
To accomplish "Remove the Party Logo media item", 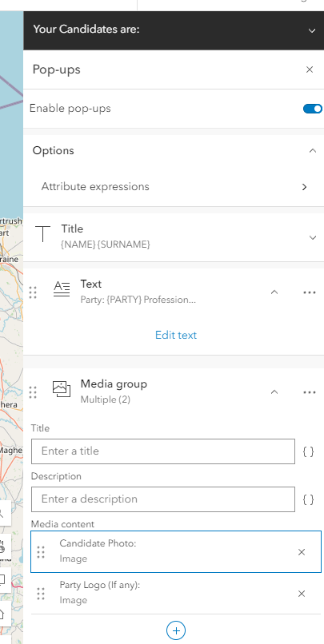I will (x=302, y=594).
